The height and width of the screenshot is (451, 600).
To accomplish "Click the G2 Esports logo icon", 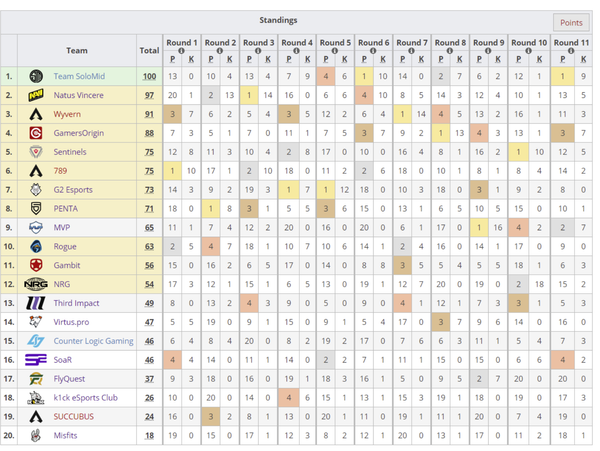I will point(36,189).
